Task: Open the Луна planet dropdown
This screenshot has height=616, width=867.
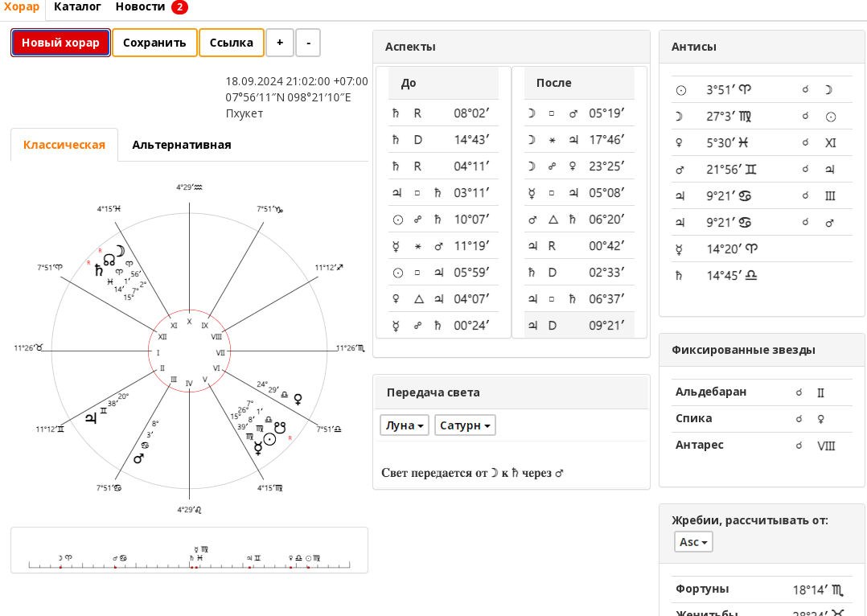Action: [405, 425]
